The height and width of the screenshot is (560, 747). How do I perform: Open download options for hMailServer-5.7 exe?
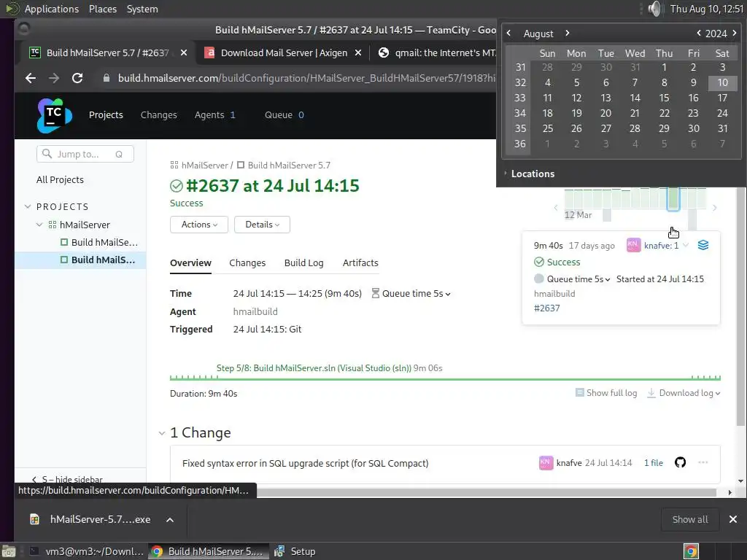click(169, 519)
